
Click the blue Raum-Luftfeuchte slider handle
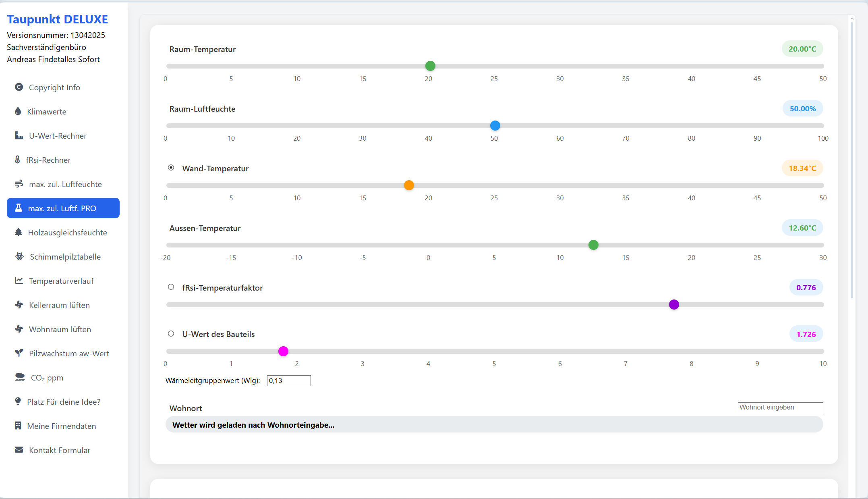click(495, 125)
